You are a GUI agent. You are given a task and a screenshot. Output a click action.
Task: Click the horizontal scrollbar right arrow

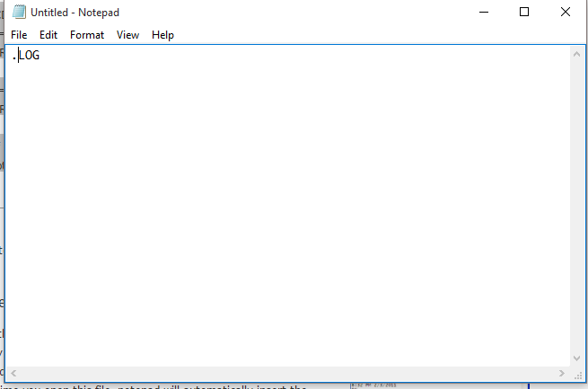click(561, 373)
